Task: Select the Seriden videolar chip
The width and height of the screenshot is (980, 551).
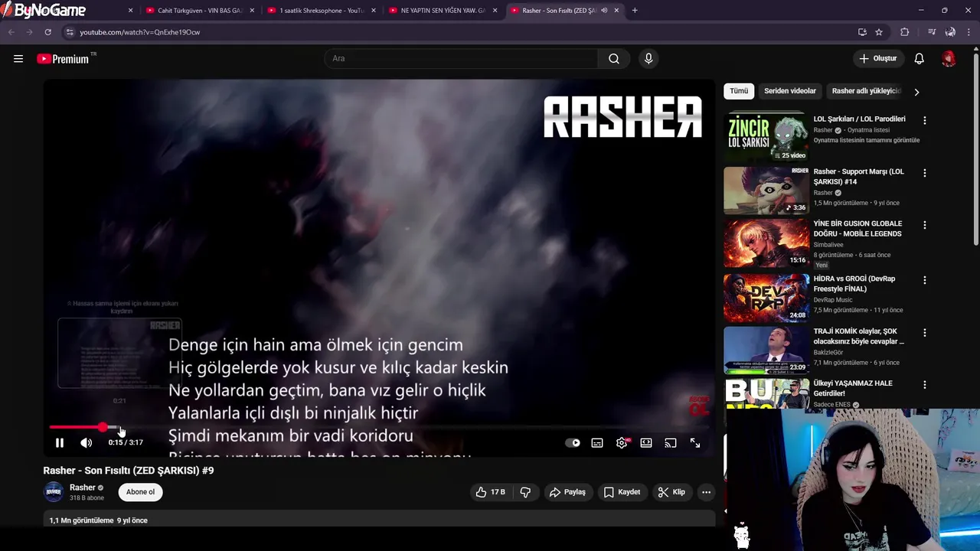Action: [x=790, y=91]
